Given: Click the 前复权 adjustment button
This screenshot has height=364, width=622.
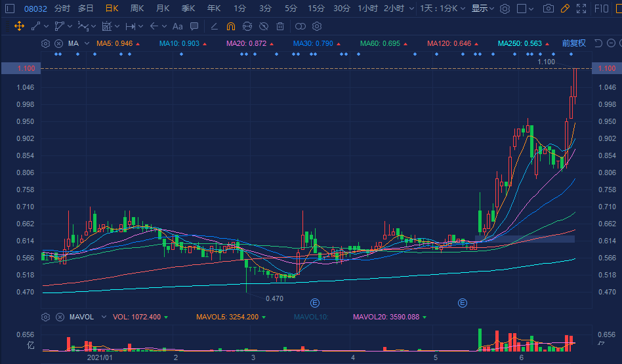Looking at the screenshot, I should [573, 43].
